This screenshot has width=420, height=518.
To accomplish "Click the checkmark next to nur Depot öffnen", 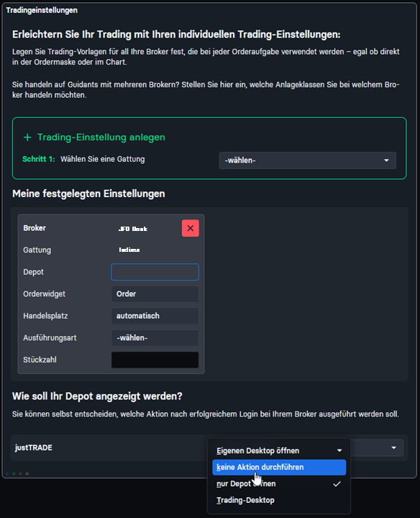I will click(337, 484).
